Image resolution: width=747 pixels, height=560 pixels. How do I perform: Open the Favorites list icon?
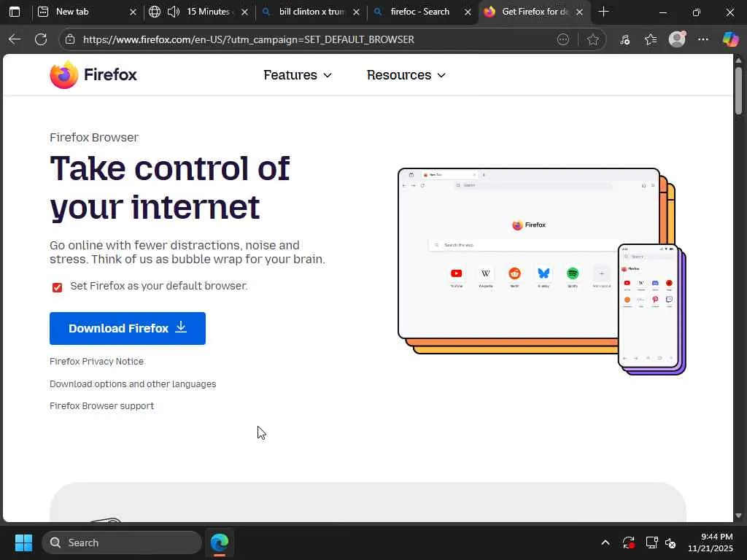point(651,39)
